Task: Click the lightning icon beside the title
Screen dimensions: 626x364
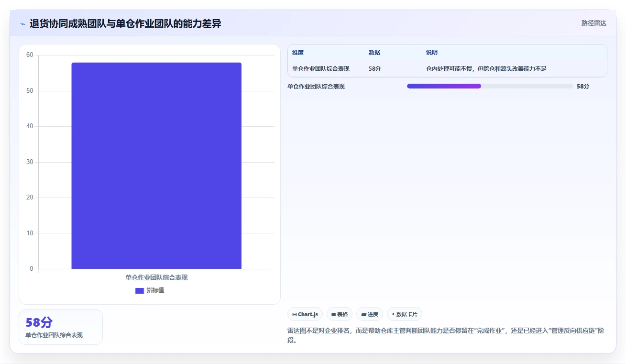Action: point(22,23)
